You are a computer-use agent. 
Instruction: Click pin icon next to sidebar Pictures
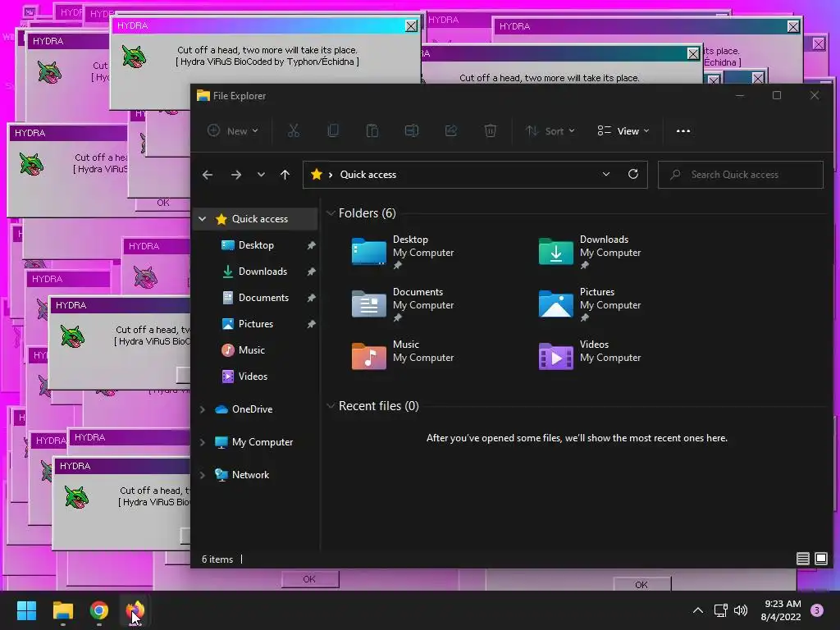coord(311,324)
